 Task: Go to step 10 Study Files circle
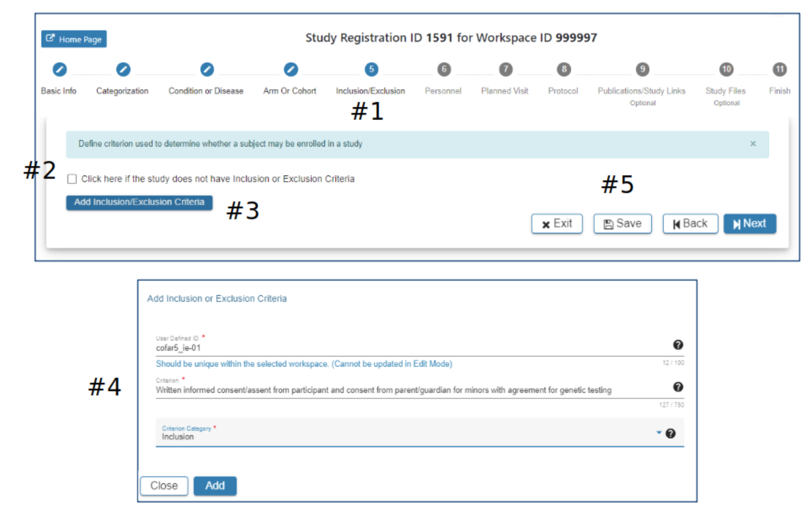coord(726,70)
